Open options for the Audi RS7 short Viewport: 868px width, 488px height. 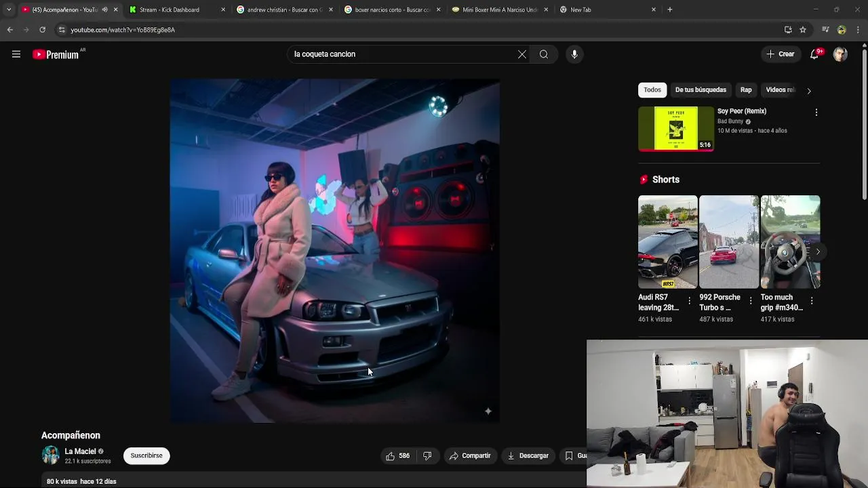690,301
